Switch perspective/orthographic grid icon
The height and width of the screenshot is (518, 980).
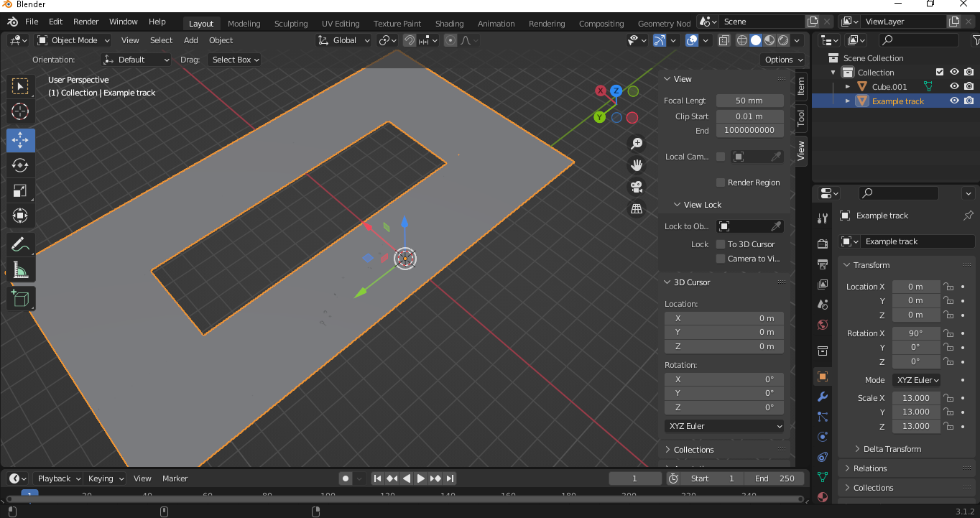coord(636,208)
